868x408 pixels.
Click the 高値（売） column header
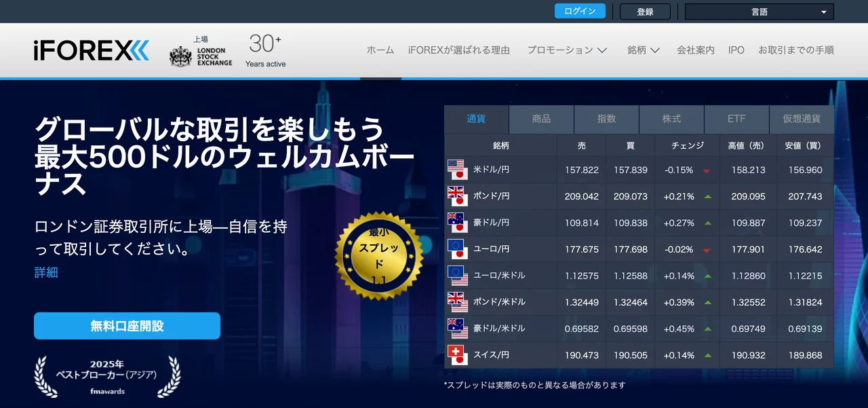749,145
